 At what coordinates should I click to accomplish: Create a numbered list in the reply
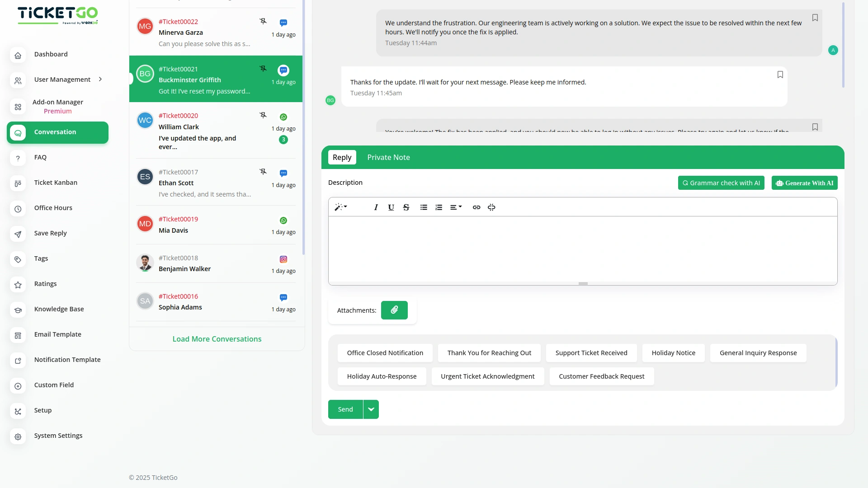tap(439, 207)
